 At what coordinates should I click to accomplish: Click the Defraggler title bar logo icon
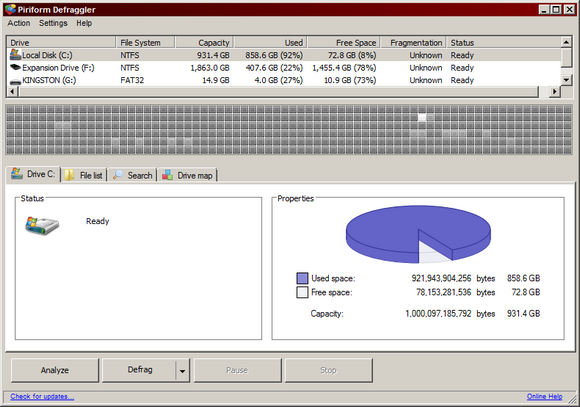(x=10, y=9)
